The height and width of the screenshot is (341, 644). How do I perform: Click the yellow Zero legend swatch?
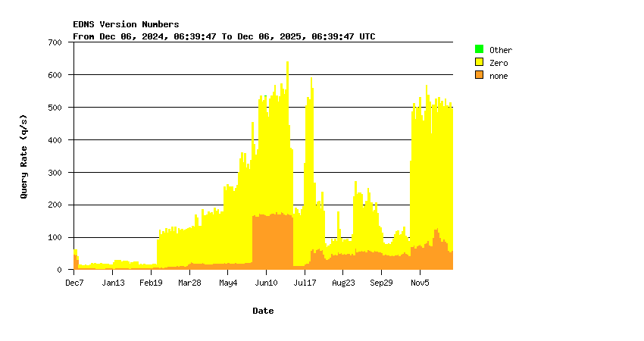point(479,62)
